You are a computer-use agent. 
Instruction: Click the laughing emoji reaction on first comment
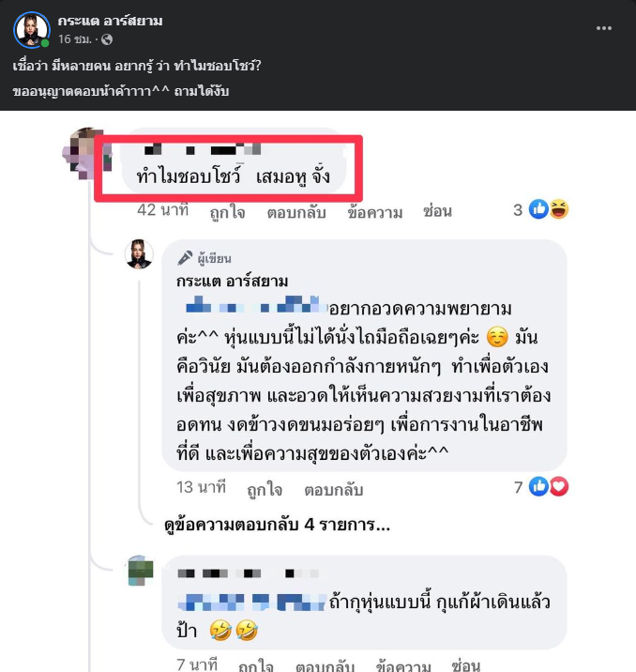coord(558,210)
